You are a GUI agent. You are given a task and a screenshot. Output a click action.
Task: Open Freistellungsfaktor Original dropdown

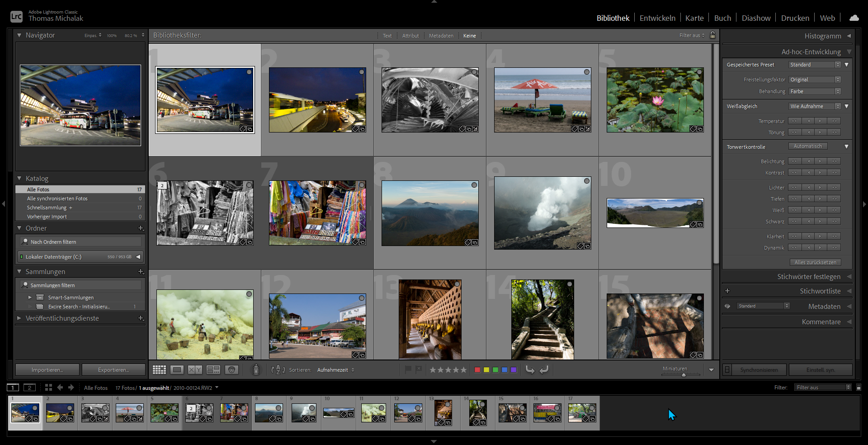click(815, 80)
